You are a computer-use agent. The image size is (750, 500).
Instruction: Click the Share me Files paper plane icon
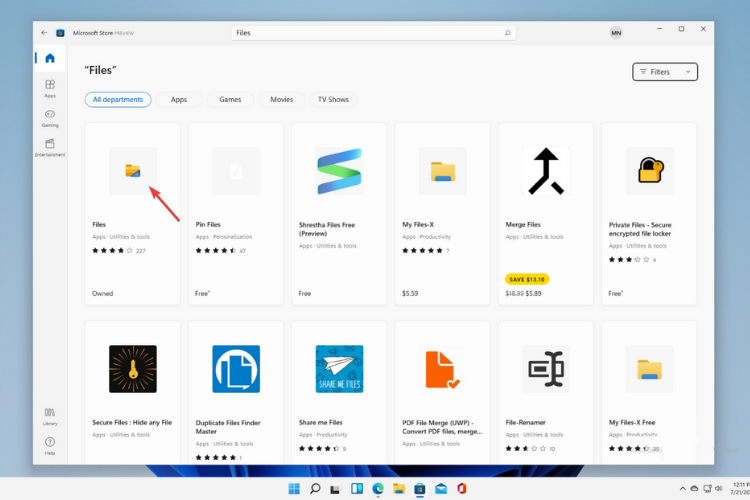(x=339, y=369)
